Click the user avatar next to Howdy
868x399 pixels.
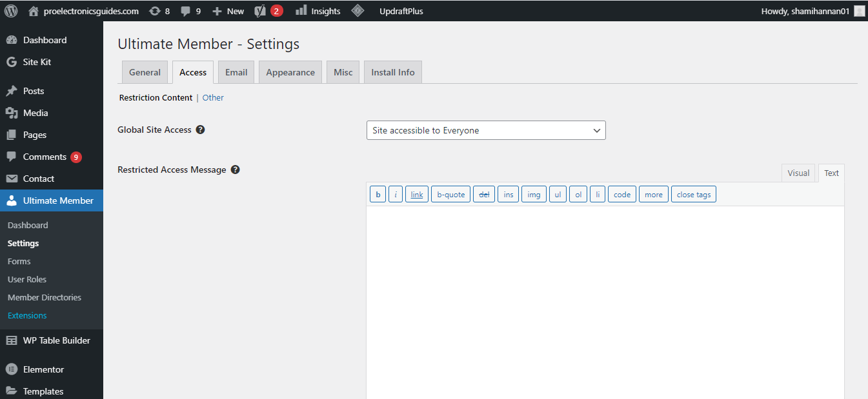(x=859, y=11)
